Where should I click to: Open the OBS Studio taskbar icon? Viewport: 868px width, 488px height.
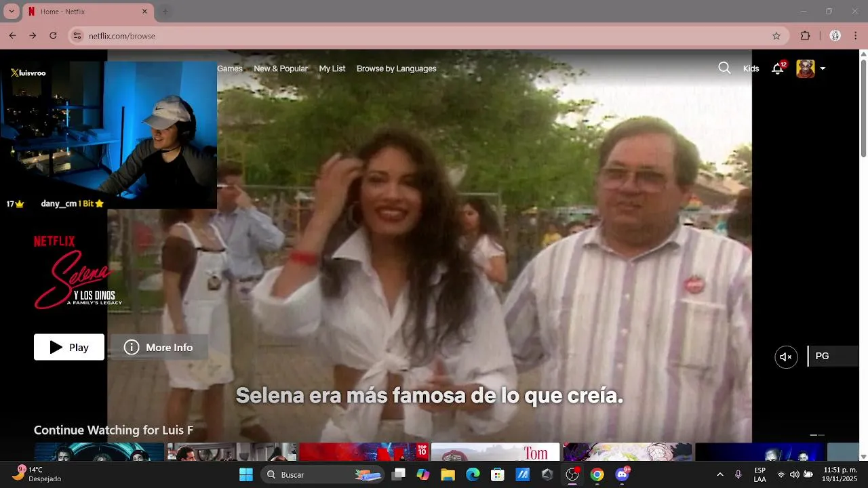572,474
